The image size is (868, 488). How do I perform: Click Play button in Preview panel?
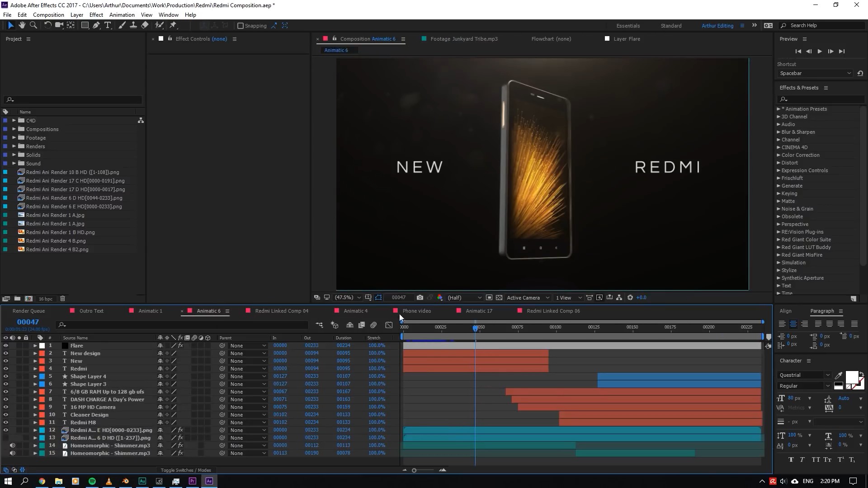point(820,52)
